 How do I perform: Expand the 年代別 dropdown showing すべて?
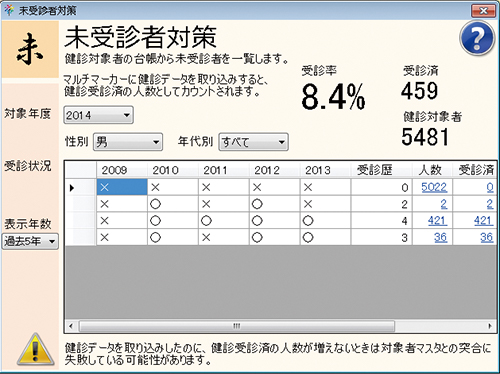(253, 142)
